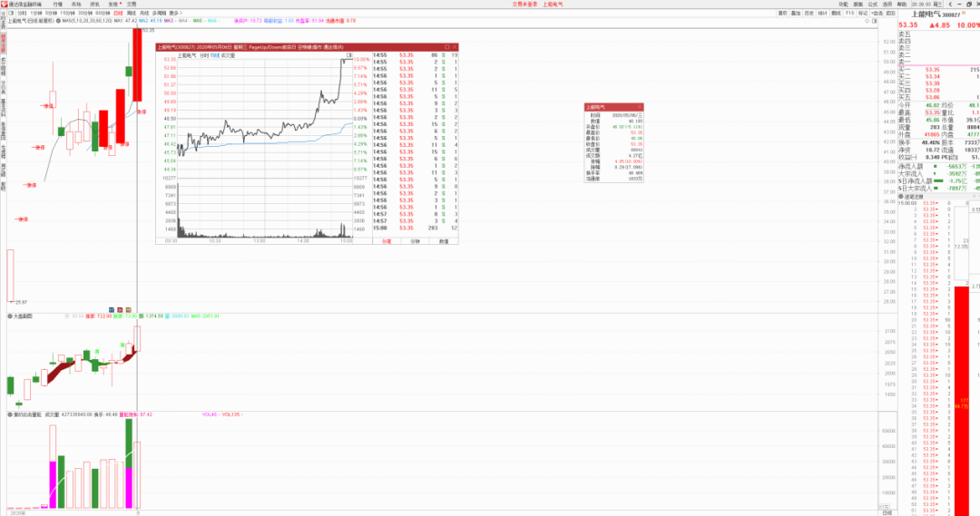Click the first blue marker icon under the candlestick chart

[x=112, y=310]
